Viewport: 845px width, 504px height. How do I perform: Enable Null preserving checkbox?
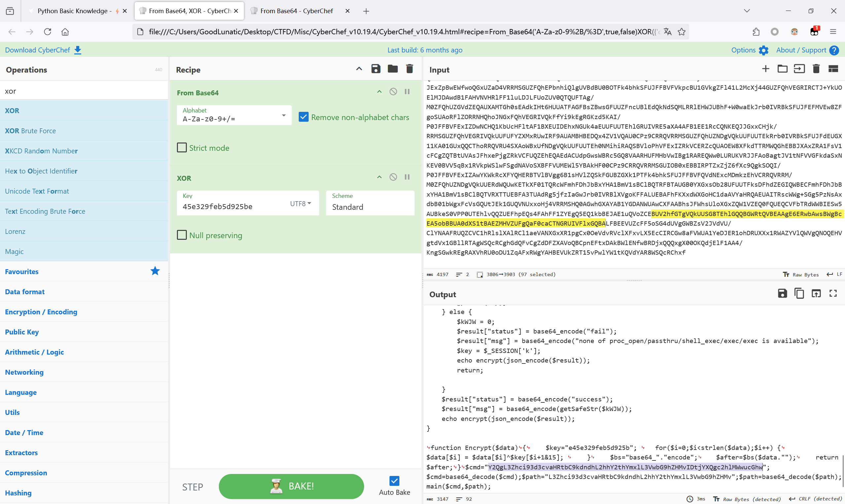coord(182,235)
